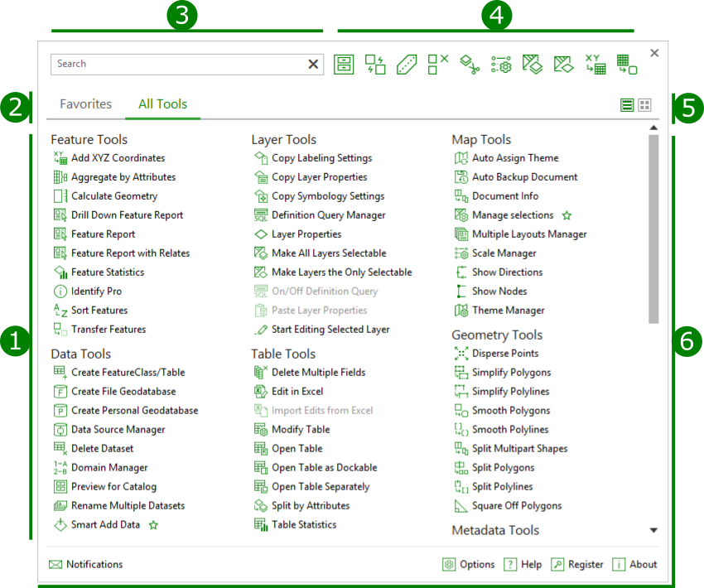Click the layer scissors toolbar icon

[470, 65]
